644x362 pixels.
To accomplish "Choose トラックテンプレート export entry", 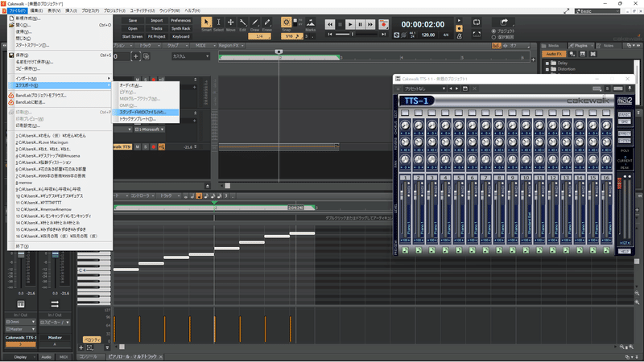I will pyautogui.click(x=146, y=119).
